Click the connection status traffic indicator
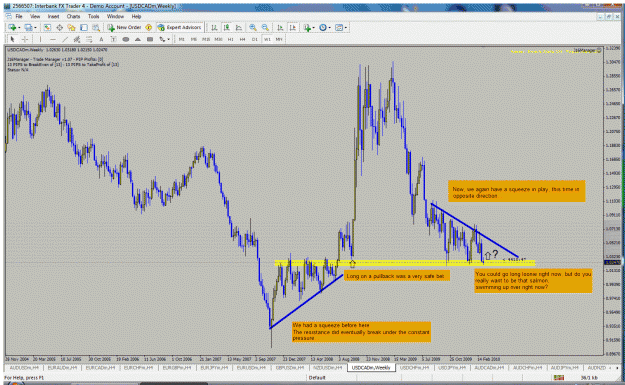The height and width of the screenshot is (385, 625). click(558, 377)
